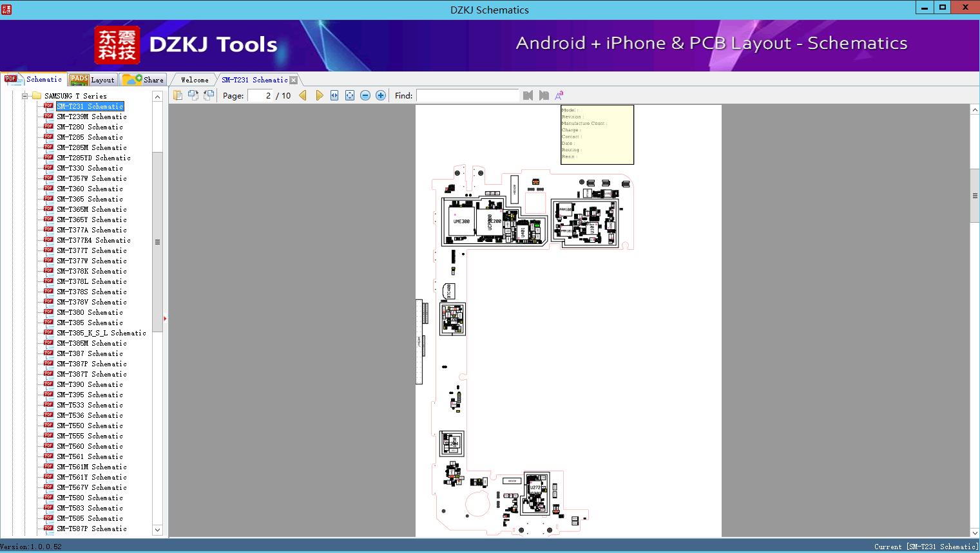This screenshot has width=980, height=553.
Task: Go to the previous page arrow
Action: 303,95
